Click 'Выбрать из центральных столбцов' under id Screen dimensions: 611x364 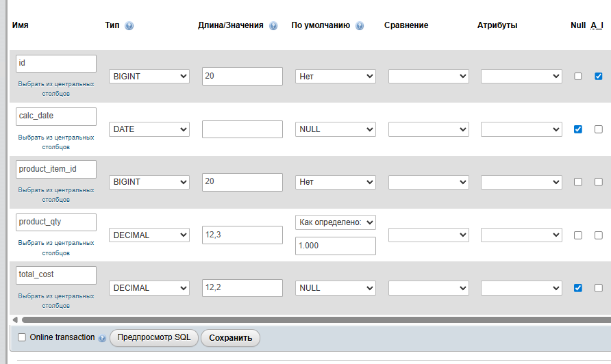tap(56, 88)
